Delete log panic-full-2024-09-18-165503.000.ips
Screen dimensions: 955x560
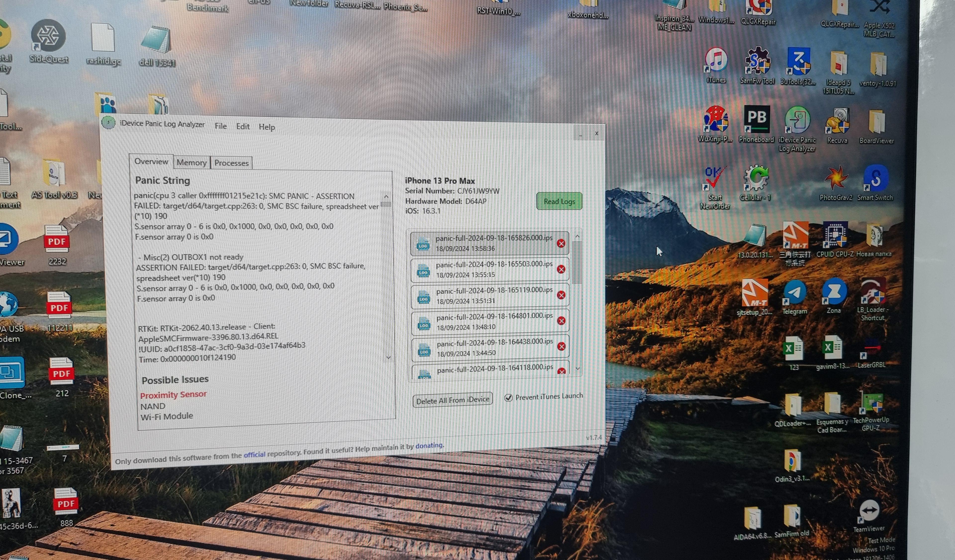[x=561, y=269]
